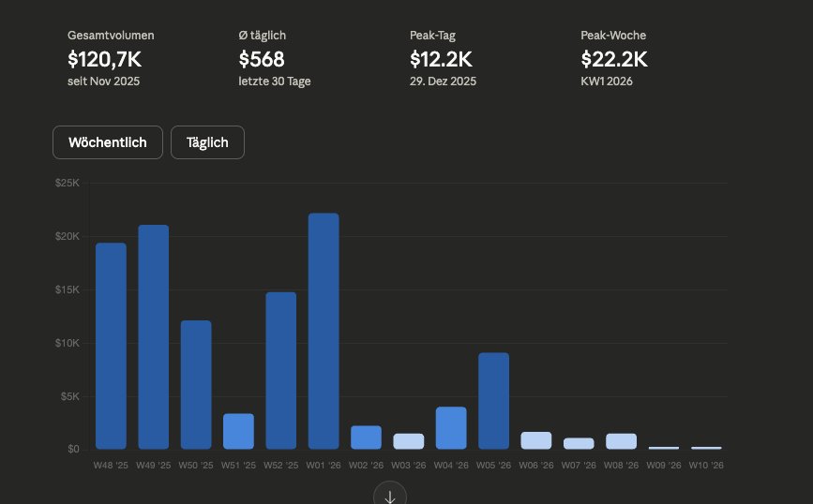Select the small W51 '25 bar
Viewport: 813px width, 504px height.
coord(238,431)
